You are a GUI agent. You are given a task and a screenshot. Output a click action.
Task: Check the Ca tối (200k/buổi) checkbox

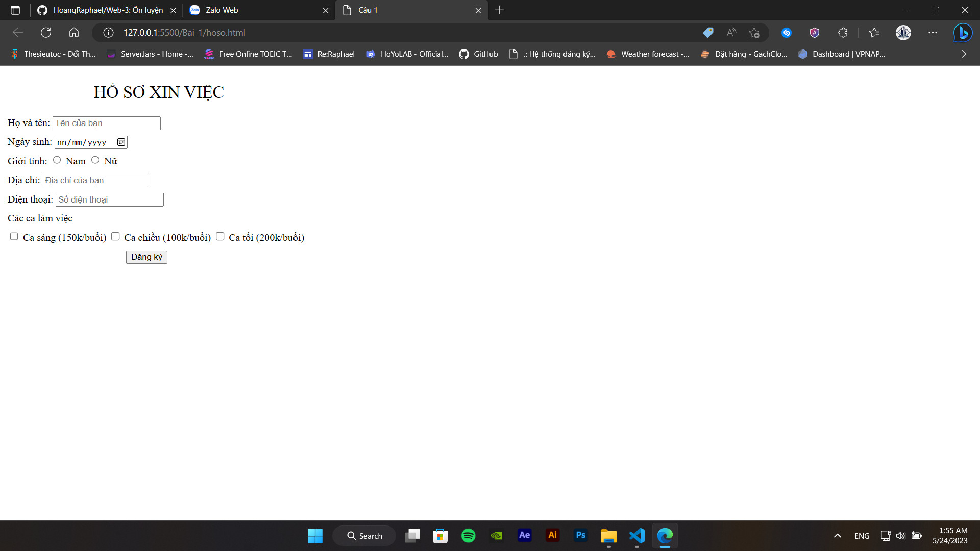click(x=220, y=237)
